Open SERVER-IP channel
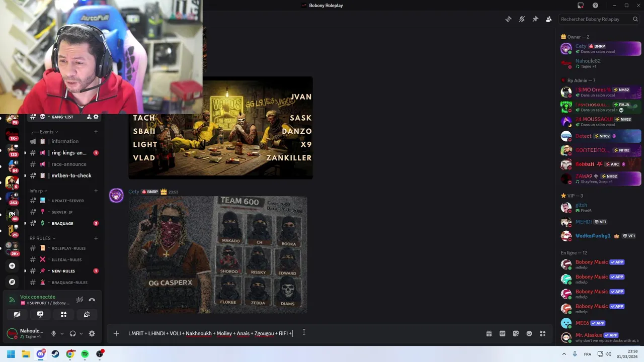The width and height of the screenshot is (644, 362). 63,212
